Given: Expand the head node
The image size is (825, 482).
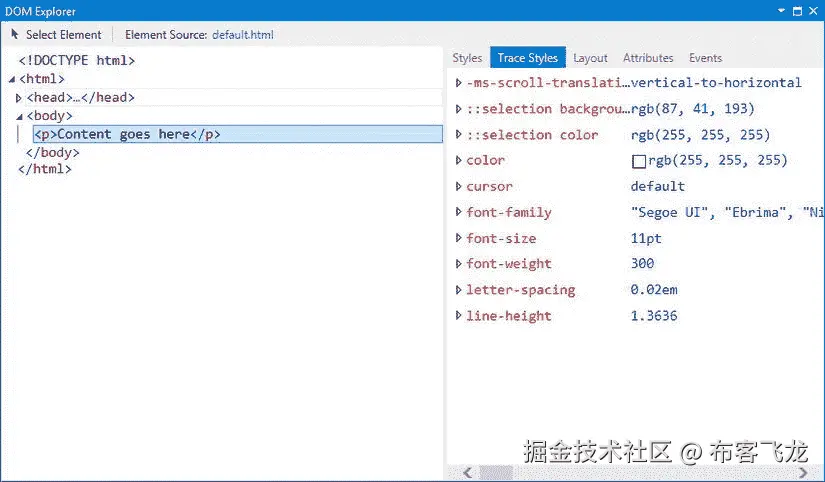Looking at the screenshot, I should click(x=18, y=98).
